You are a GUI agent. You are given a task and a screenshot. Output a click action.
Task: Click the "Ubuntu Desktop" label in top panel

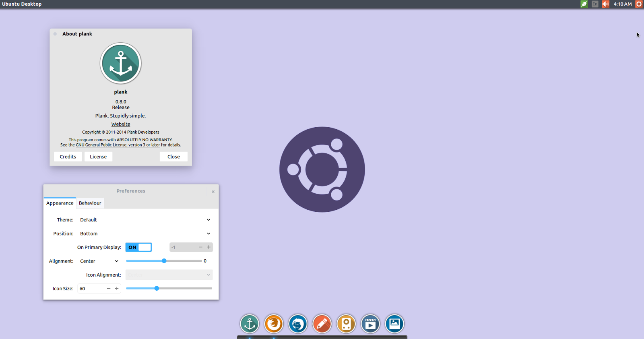[x=22, y=4]
